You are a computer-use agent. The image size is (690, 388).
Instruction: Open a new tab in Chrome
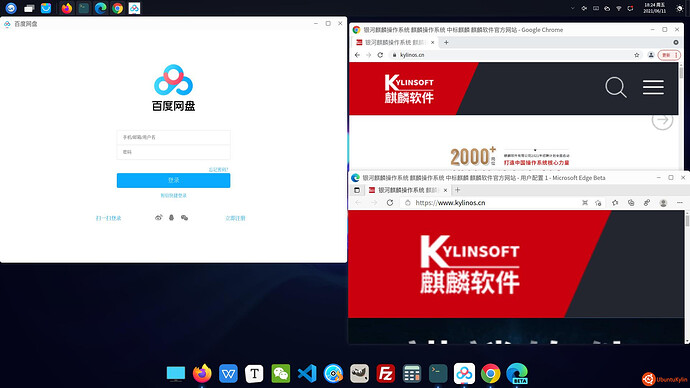coord(446,43)
